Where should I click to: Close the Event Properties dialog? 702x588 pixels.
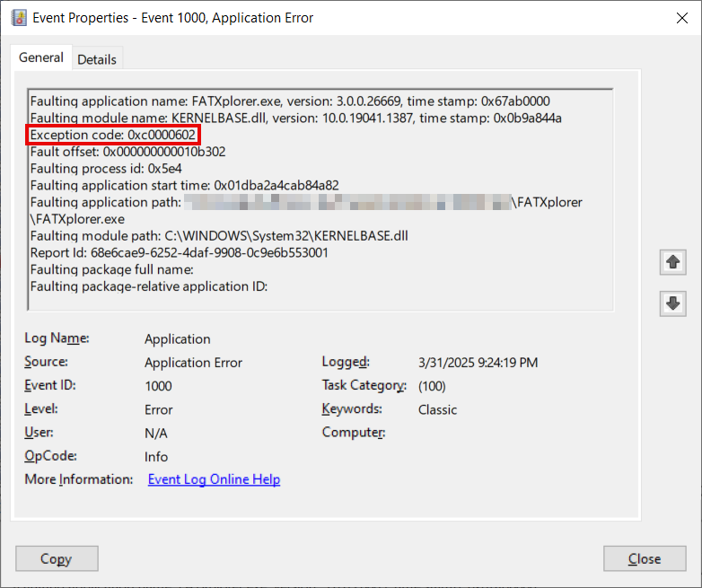(x=645, y=558)
